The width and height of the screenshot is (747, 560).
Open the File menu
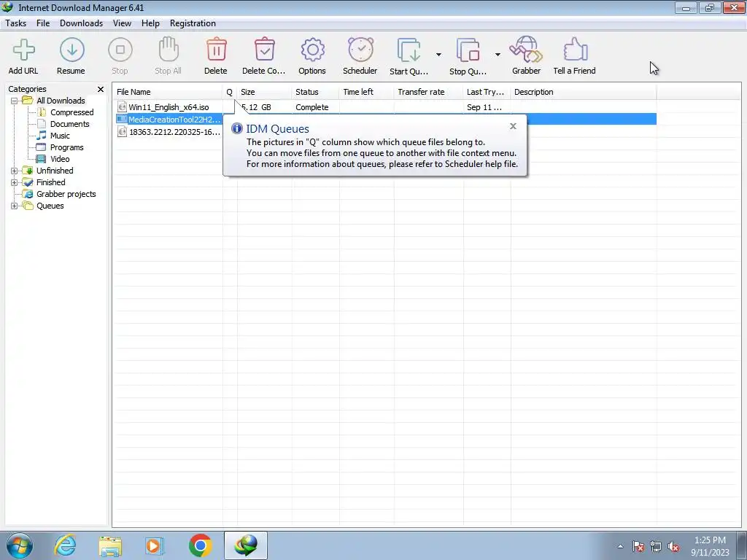click(x=43, y=23)
